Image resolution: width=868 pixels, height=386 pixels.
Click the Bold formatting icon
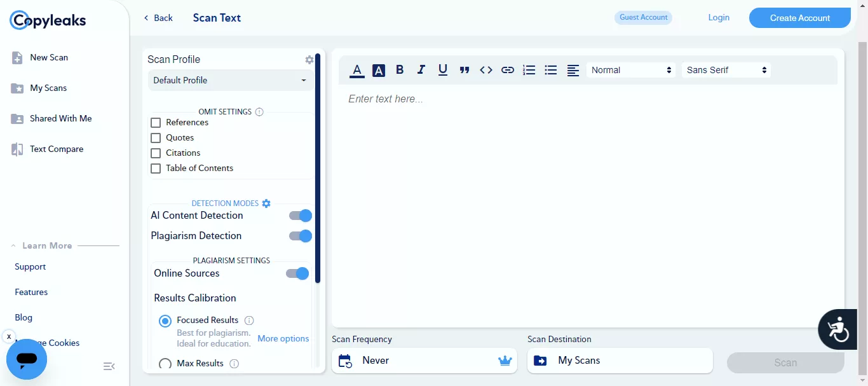point(400,70)
